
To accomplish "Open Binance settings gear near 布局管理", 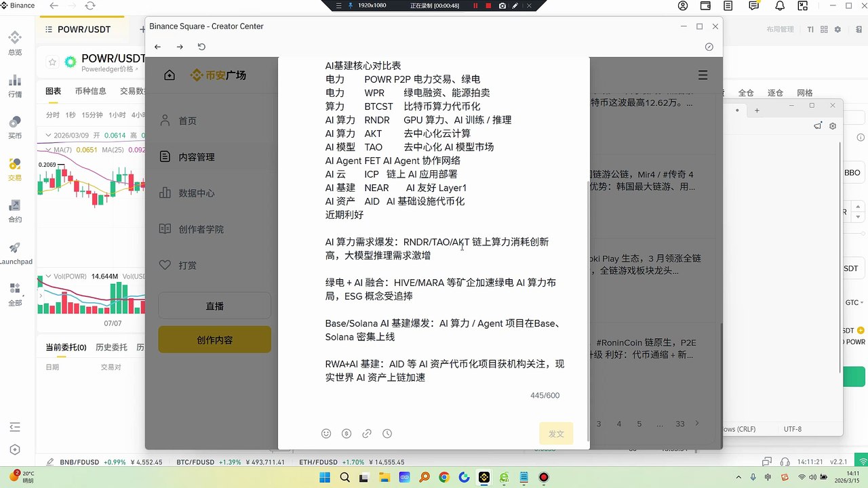I will (837, 30).
